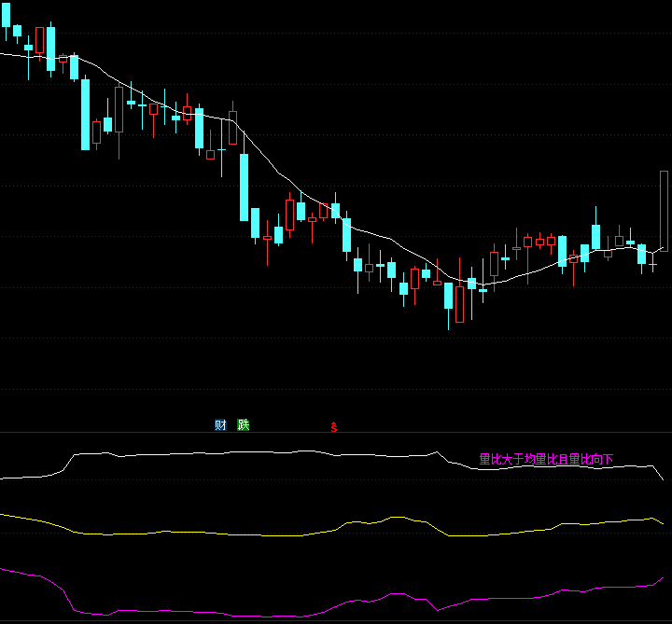This screenshot has width=672, height=624.
Task: Click the blue 财 financial marker icon
Action: [x=220, y=424]
